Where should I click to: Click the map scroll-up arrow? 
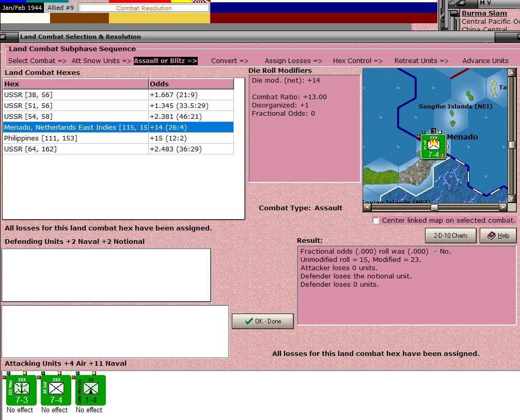pos(512,72)
